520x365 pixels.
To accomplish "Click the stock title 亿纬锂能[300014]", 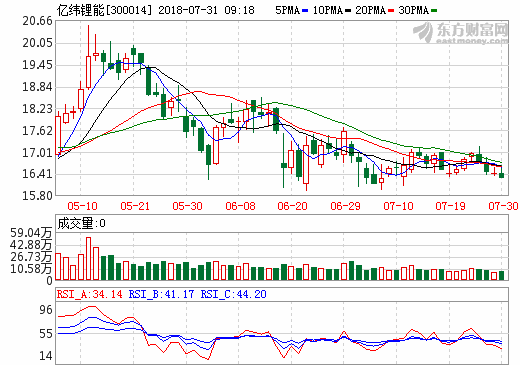I will (104, 10).
